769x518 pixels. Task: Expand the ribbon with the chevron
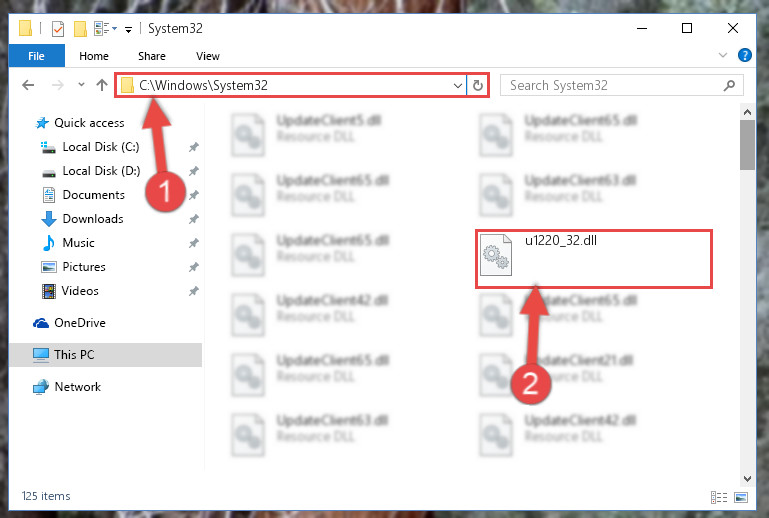(x=722, y=55)
